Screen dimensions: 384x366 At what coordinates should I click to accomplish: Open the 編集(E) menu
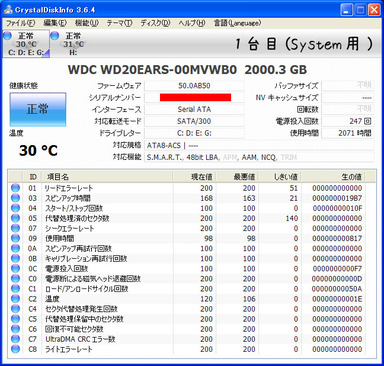(x=55, y=23)
